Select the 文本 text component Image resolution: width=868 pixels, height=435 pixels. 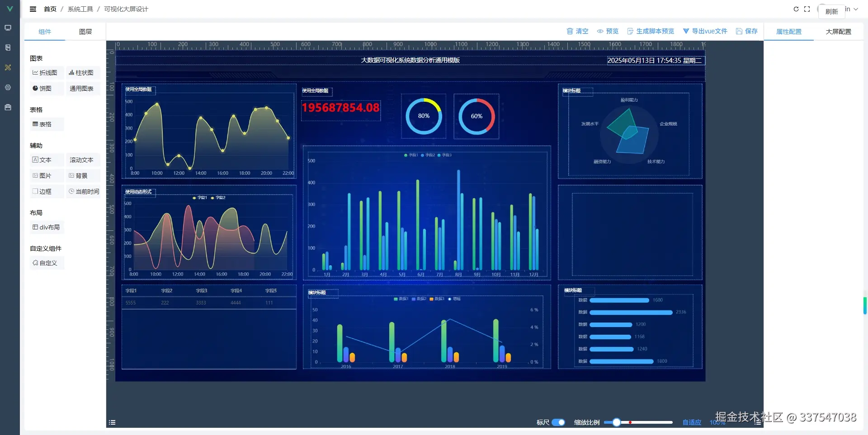point(47,160)
